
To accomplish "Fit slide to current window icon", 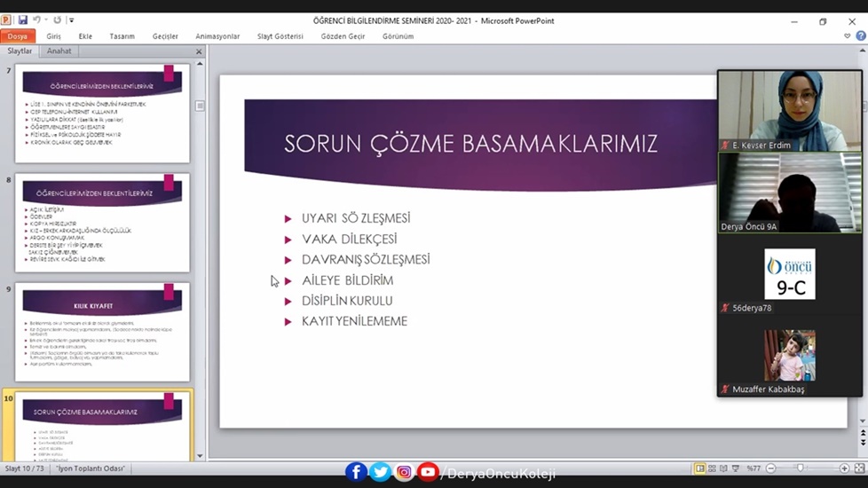I will pyautogui.click(x=858, y=468).
